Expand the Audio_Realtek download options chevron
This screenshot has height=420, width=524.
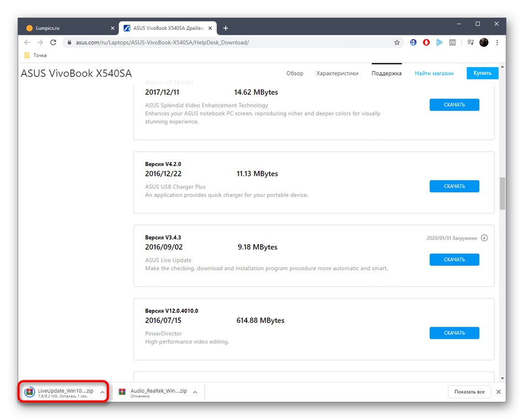coord(194,391)
